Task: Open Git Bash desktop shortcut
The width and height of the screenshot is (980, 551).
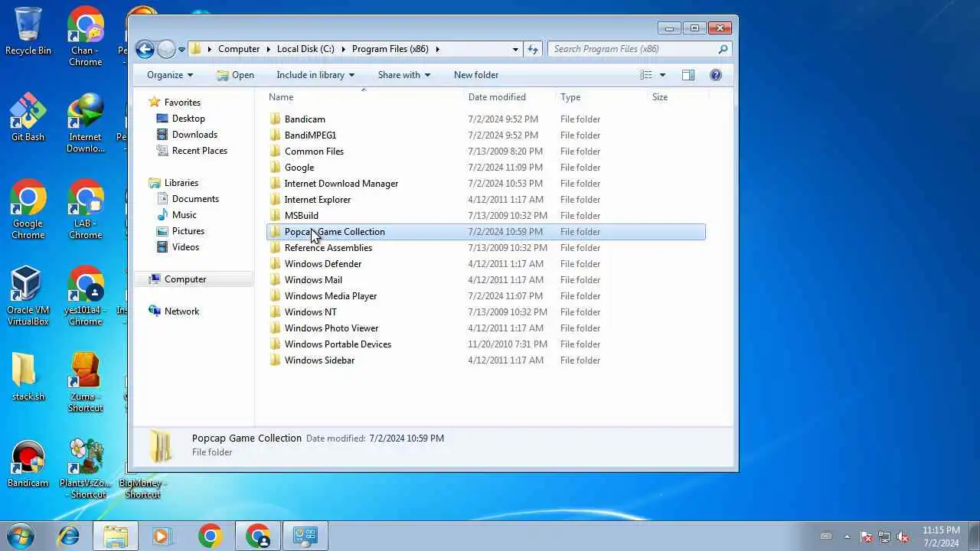Action: click(28, 117)
